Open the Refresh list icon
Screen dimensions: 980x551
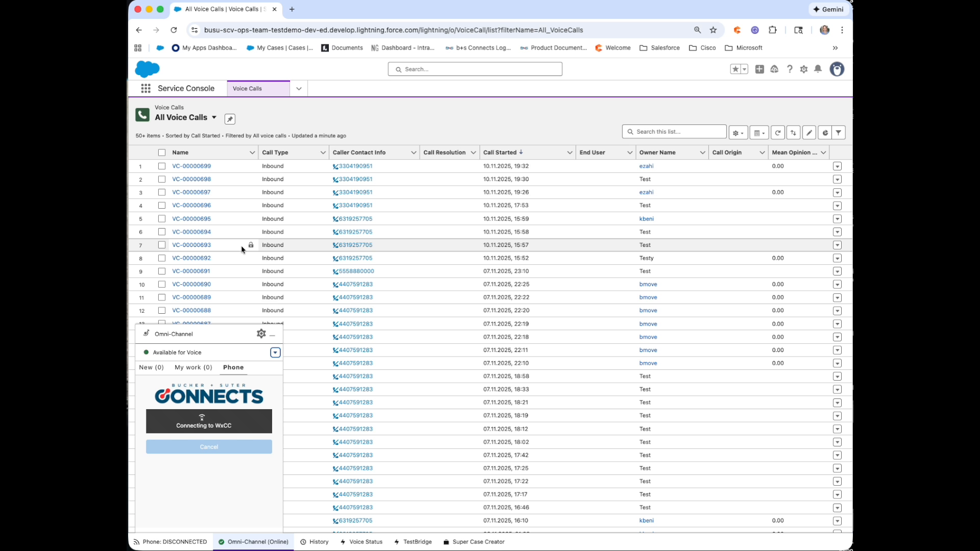pyautogui.click(x=777, y=132)
